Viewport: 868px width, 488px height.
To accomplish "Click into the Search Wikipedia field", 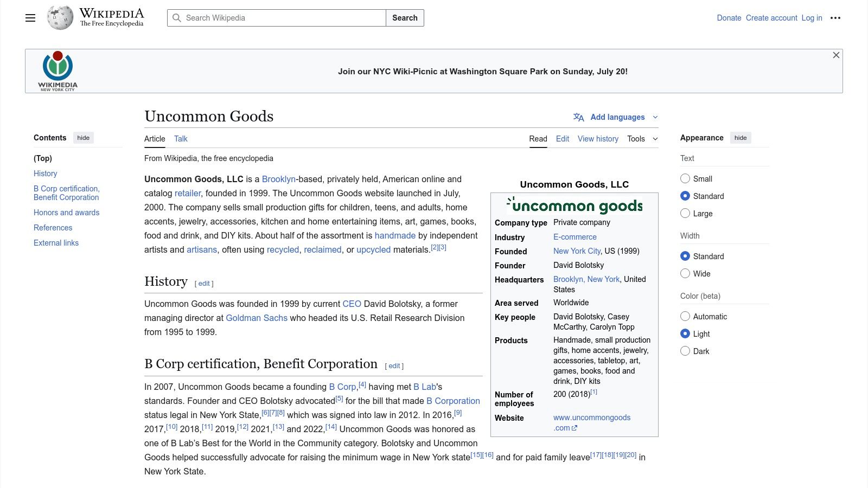I will coord(282,18).
